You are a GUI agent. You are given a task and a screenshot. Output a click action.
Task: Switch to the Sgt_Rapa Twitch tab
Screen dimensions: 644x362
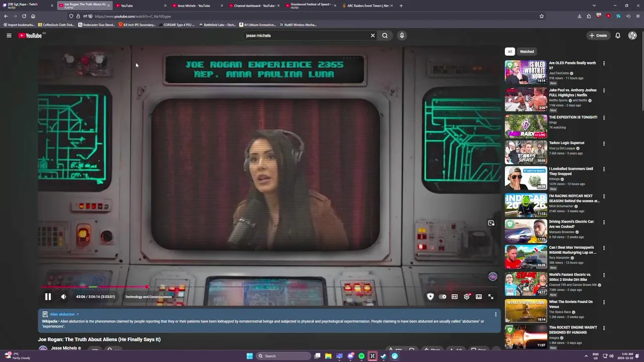[x=28, y=6]
